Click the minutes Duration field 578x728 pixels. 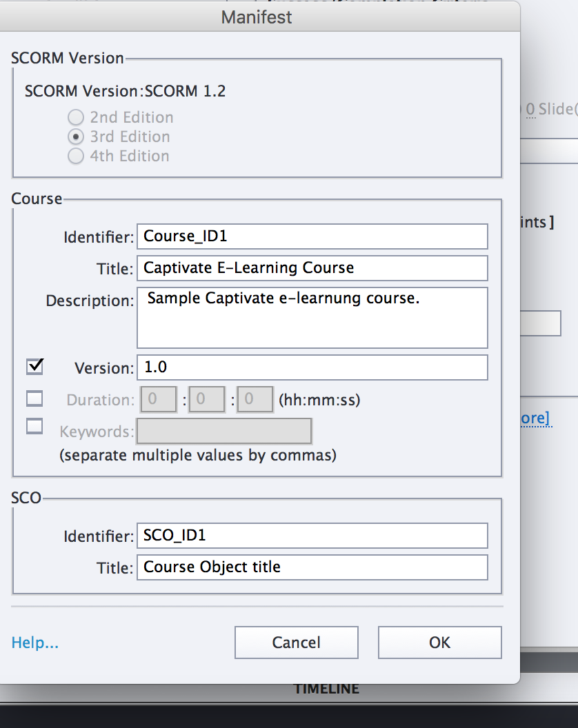[207, 399]
